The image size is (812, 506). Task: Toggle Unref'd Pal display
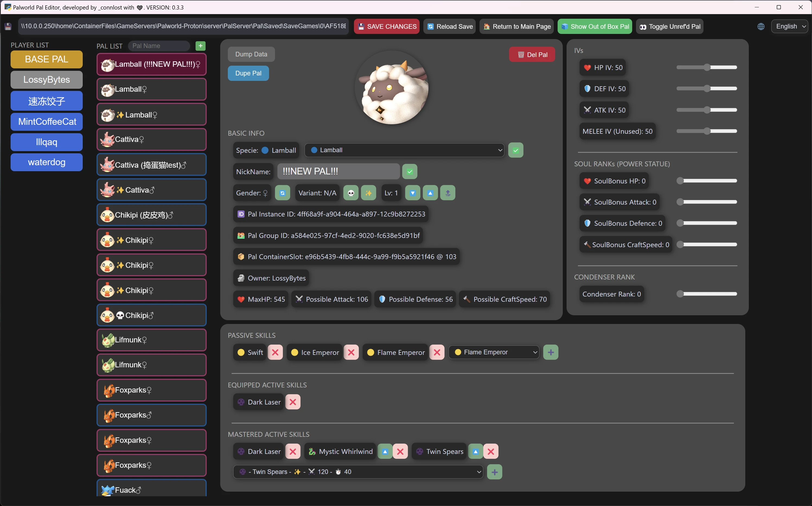[x=670, y=26]
